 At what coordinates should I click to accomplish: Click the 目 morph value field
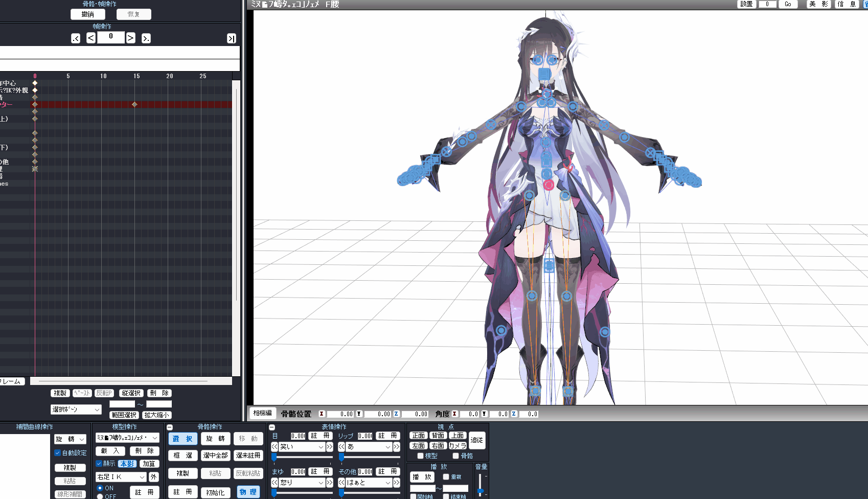298,436
